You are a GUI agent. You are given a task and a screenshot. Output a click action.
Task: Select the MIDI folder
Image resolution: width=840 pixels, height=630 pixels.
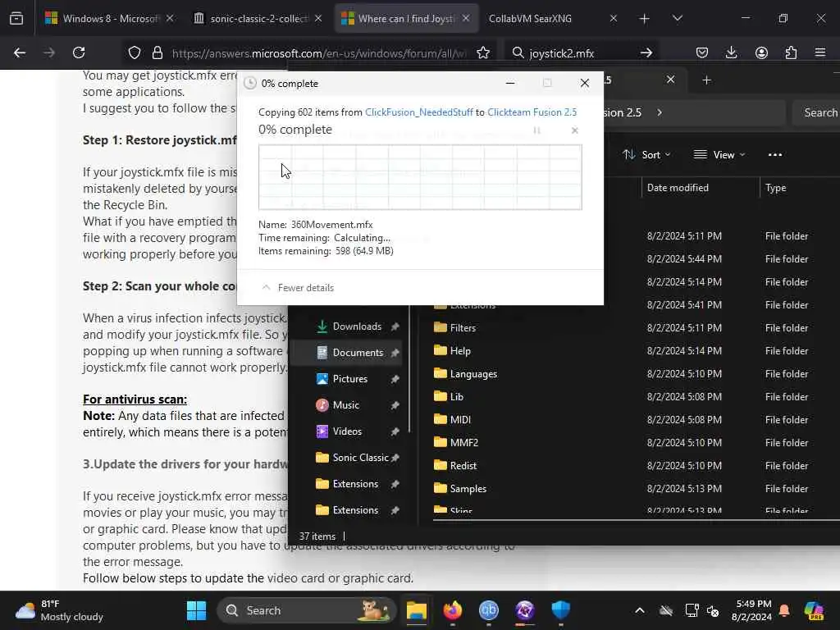click(452, 419)
